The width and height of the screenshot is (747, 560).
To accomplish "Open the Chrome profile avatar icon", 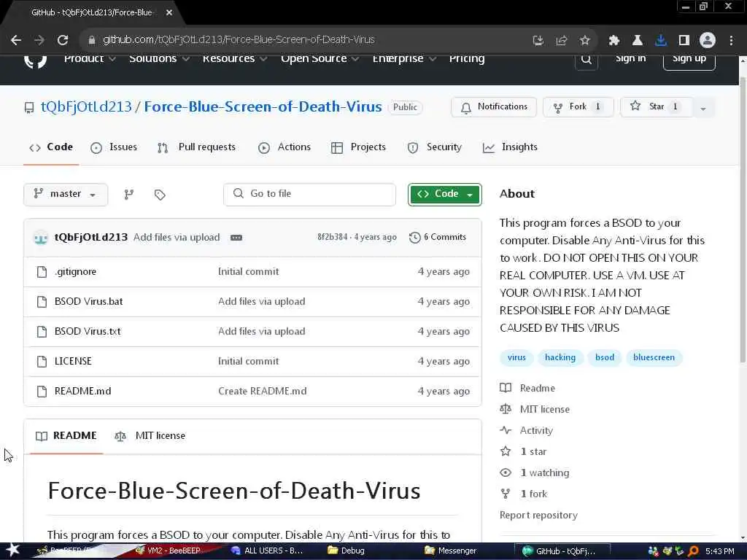I will click(x=708, y=40).
